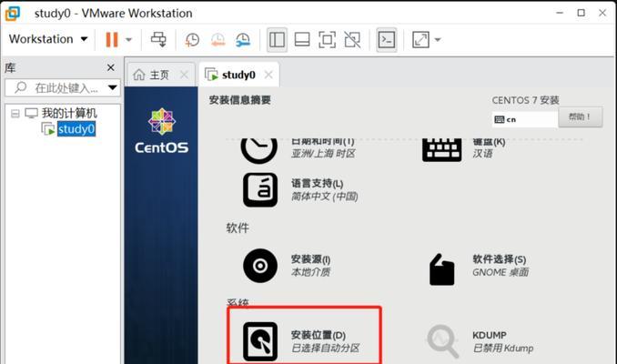Open 安装位置 installation destination disk icon

(260, 341)
